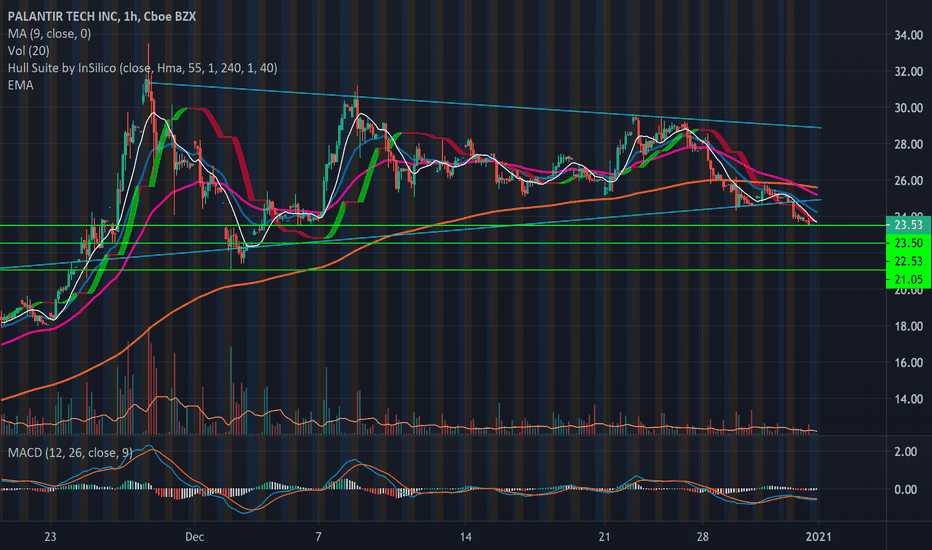
Task: Click the 23.53 current price label
Action: tap(908, 225)
